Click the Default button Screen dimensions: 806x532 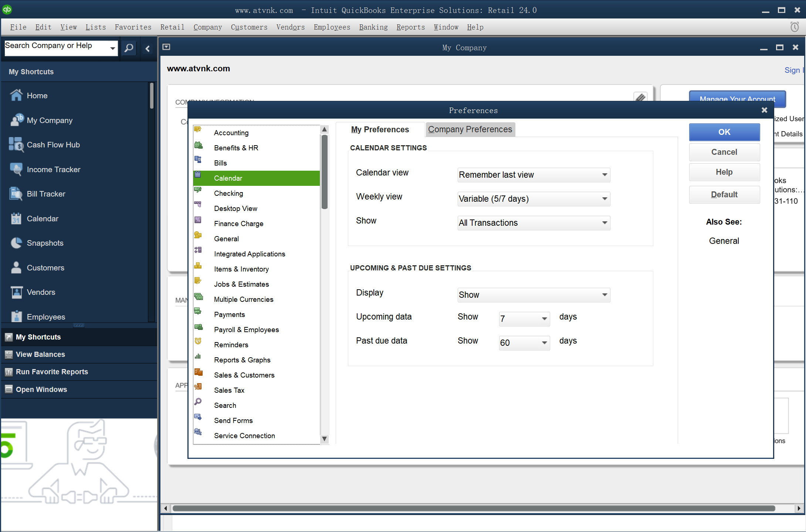point(724,194)
